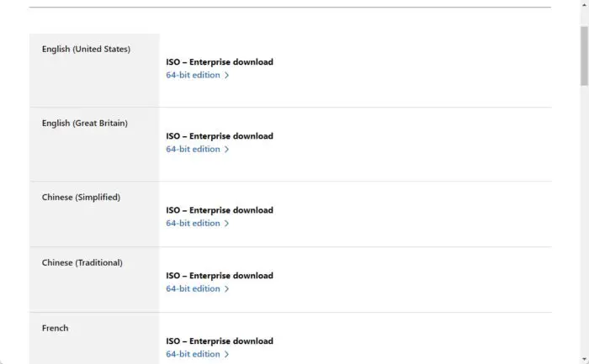
Task: Click the scrollbar down arrow
Action: coord(584,360)
